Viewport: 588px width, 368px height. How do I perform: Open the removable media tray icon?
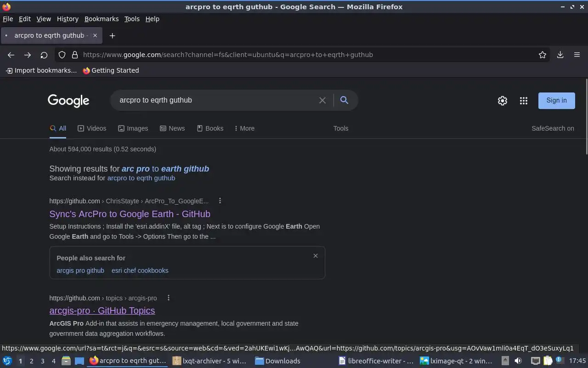505,361
